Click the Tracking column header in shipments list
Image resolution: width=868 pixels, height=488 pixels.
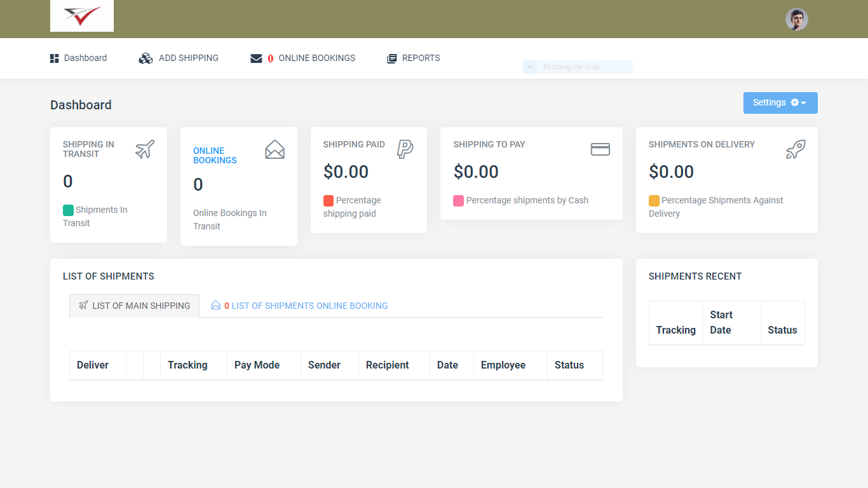[x=187, y=365]
